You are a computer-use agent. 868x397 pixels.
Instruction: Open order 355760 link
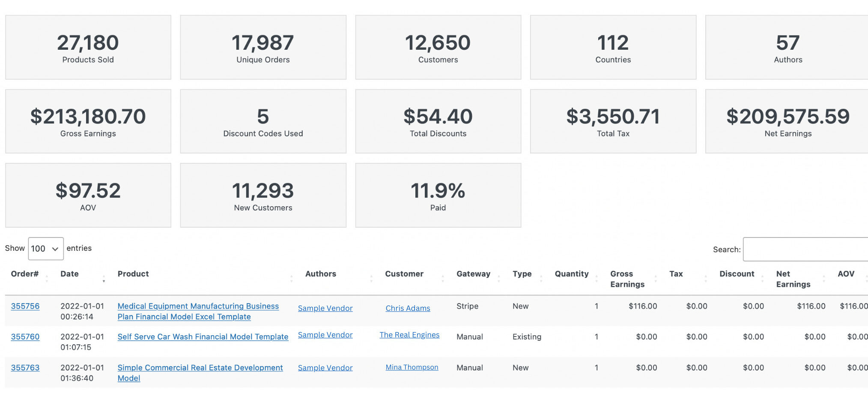pos(25,337)
